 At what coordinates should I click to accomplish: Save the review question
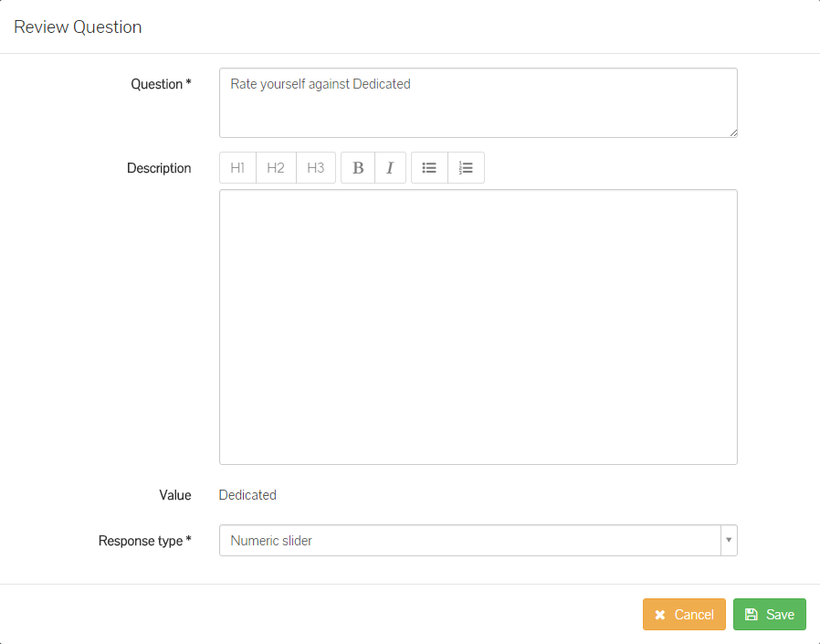tap(769, 615)
